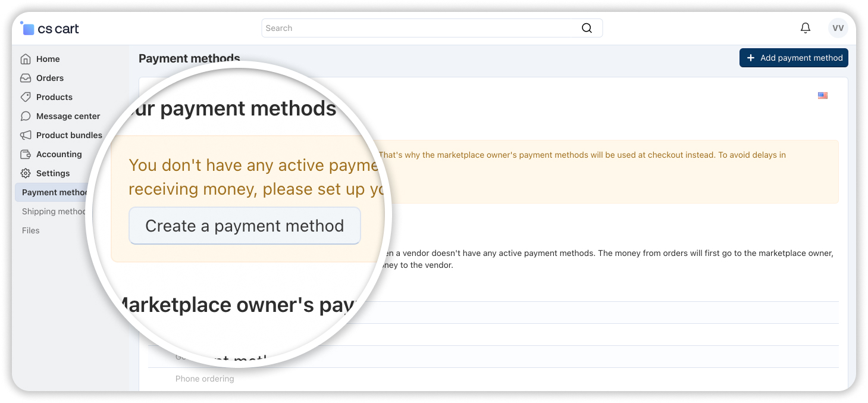Image resolution: width=868 pixels, height=403 pixels.
Task: Open notifications with the bell icon
Action: click(805, 28)
